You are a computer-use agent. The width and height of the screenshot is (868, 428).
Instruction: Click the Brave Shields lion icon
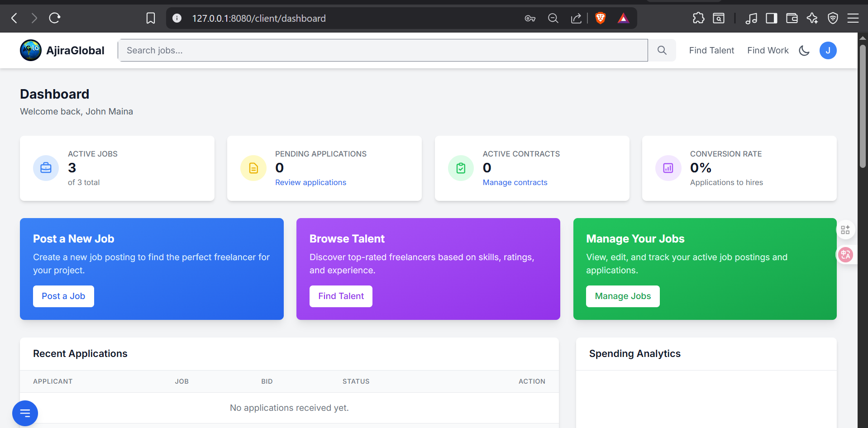click(600, 18)
